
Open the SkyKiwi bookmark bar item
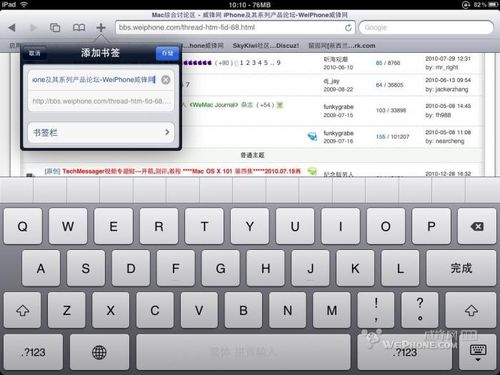[266, 46]
